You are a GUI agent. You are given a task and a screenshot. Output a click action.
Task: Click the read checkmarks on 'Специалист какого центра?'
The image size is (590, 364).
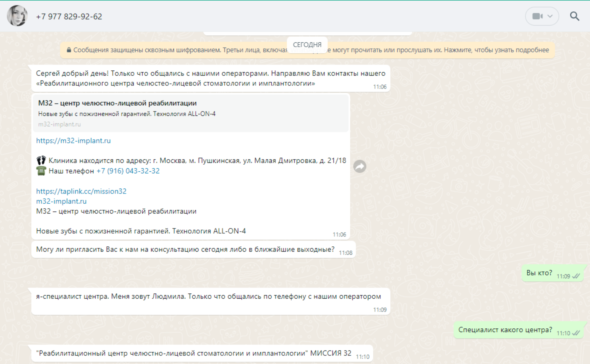point(576,333)
